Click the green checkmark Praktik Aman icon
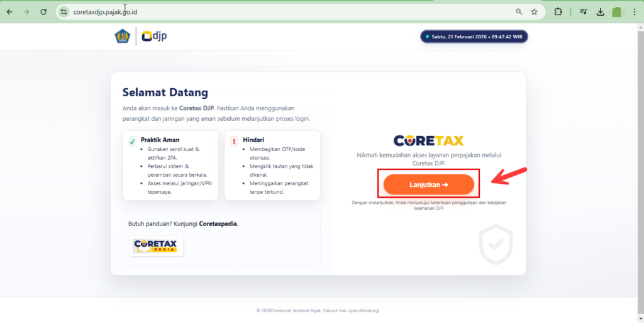644x323 pixels. tap(132, 142)
